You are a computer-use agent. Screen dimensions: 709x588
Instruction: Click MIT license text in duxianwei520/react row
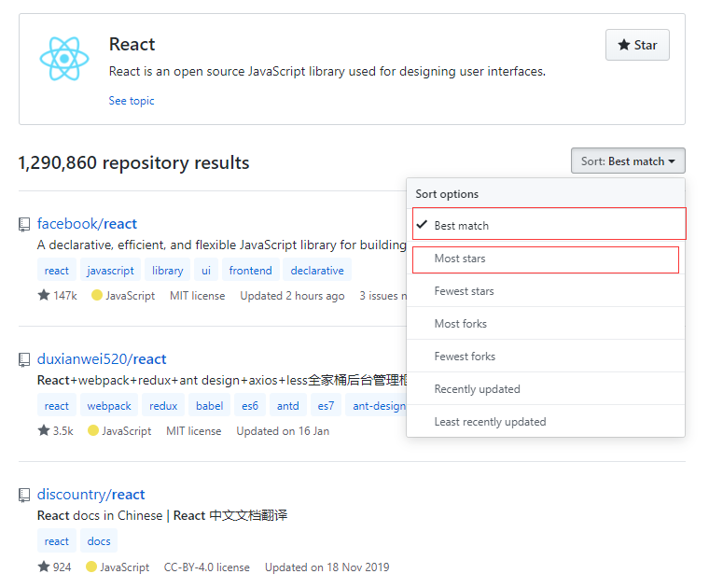193,430
